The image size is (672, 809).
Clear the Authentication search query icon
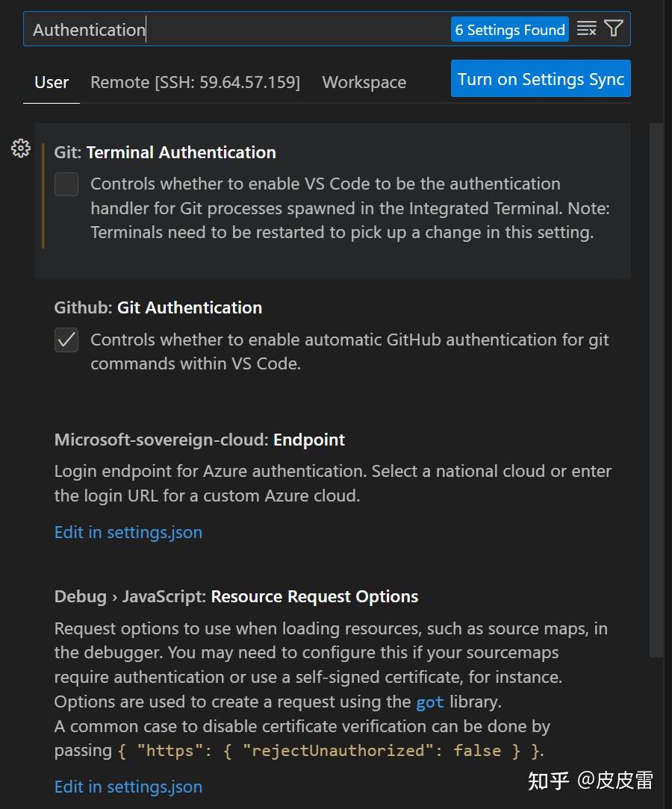point(587,28)
